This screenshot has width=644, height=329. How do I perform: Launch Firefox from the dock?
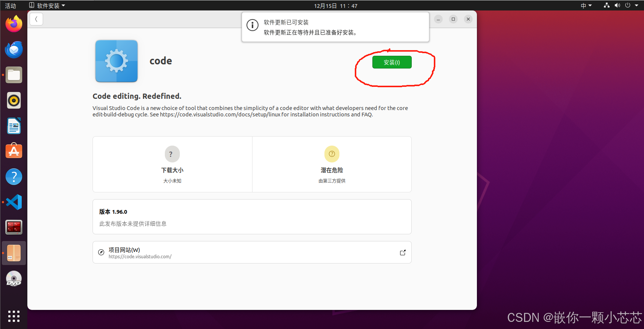click(x=14, y=24)
